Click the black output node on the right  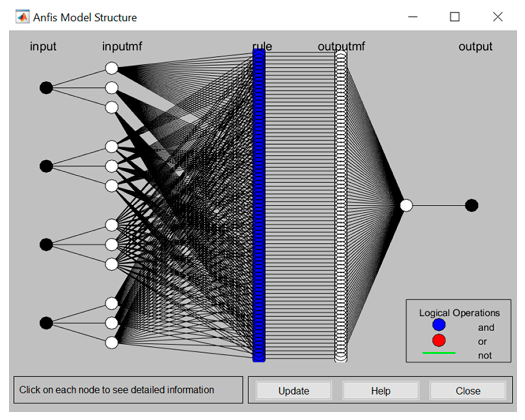pos(471,205)
